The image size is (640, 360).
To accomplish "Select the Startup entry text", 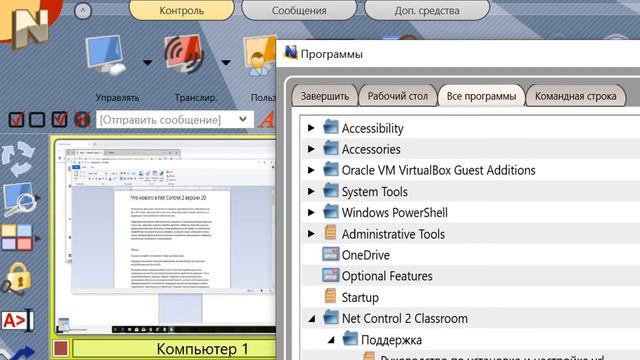I will 360,298.
